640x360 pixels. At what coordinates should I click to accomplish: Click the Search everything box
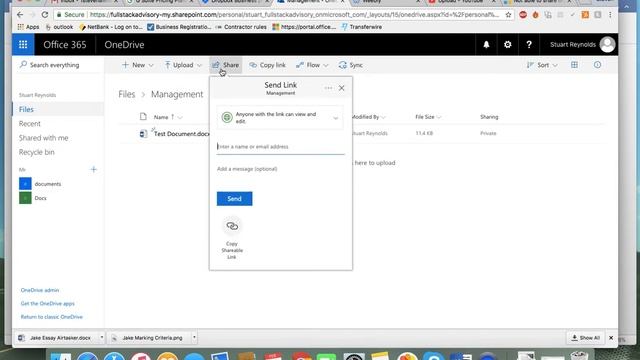point(58,65)
